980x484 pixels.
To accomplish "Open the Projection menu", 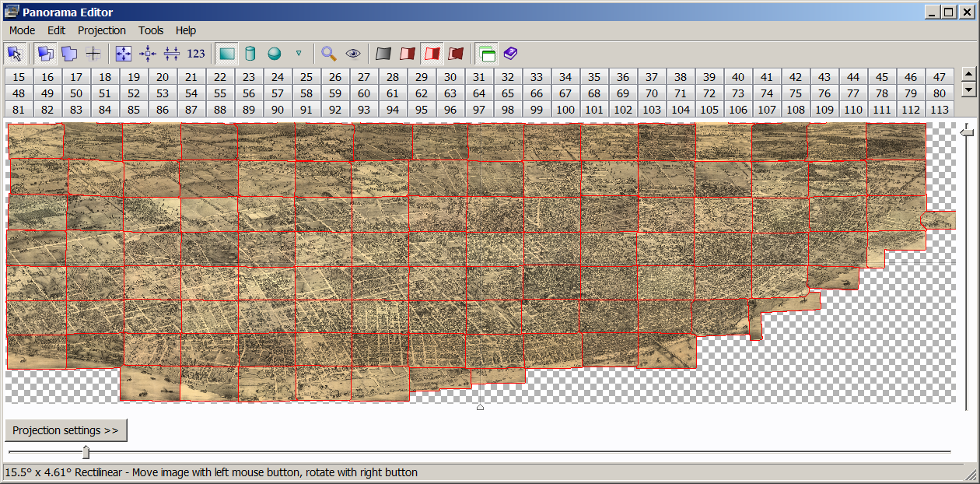I will [101, 30].
